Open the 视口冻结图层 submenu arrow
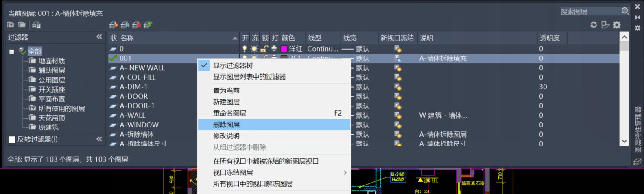Viewport: 644px width, 194px height. [x=345, y=172]
